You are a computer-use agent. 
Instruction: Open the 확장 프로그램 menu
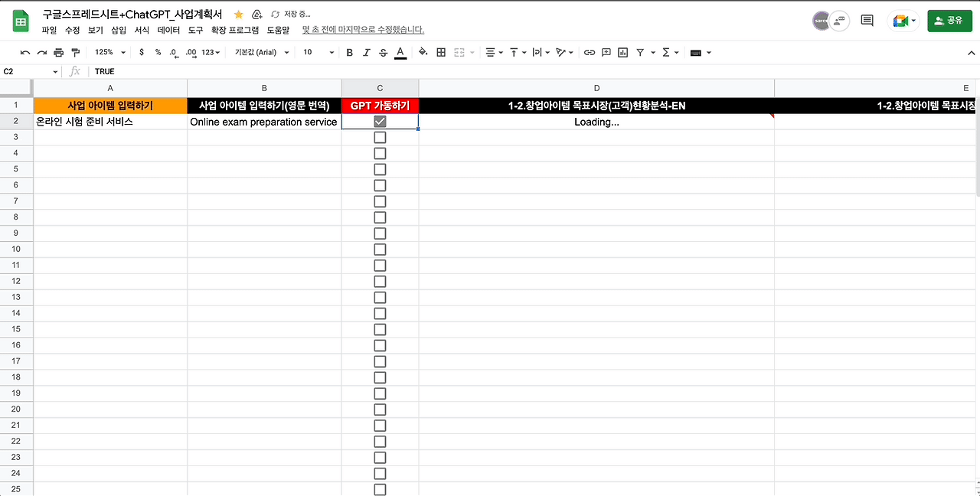235,30
